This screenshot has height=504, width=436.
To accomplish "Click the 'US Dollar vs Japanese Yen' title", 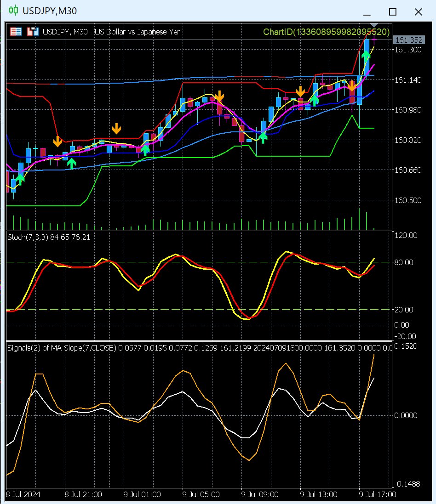I will pyautogui.click(x=138, y=32).
